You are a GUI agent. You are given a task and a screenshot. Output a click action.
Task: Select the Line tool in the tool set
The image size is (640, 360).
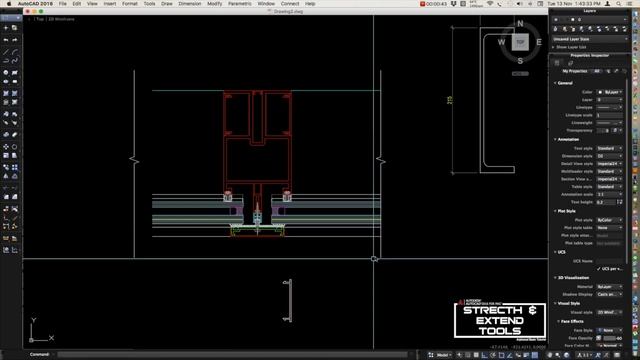pyautogui.click(x=6, y=52)
